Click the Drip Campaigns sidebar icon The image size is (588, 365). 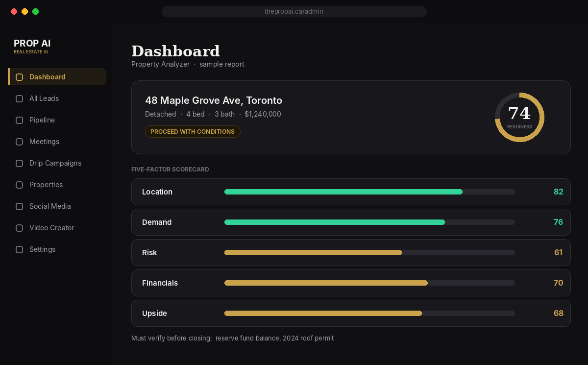[20, 163]
